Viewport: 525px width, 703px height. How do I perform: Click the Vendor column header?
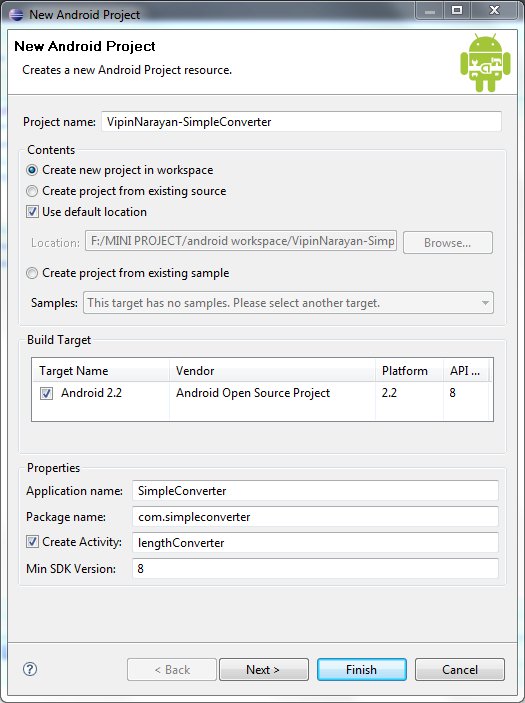tap(273, 371)
